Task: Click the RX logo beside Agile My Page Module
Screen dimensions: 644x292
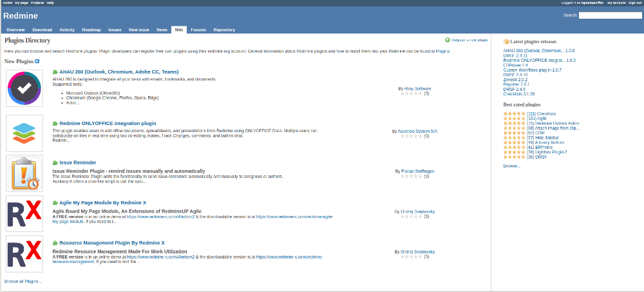Action: 24,214
